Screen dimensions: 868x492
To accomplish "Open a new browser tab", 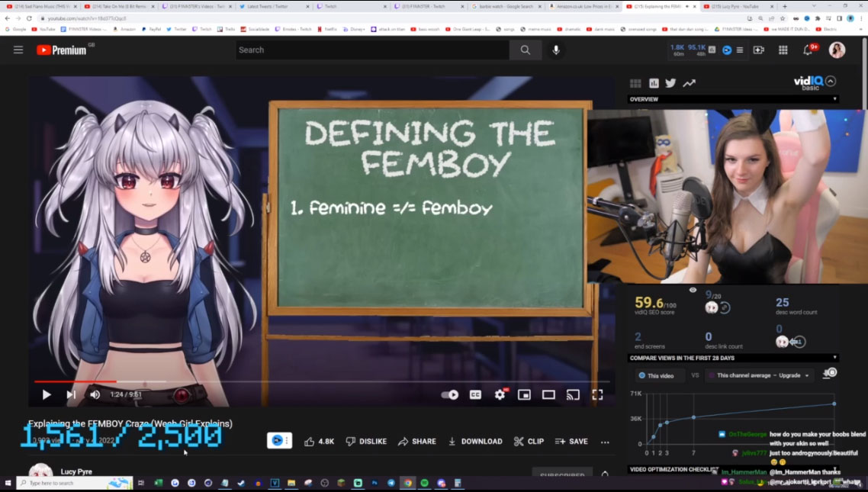I will (x=784, y=7).
